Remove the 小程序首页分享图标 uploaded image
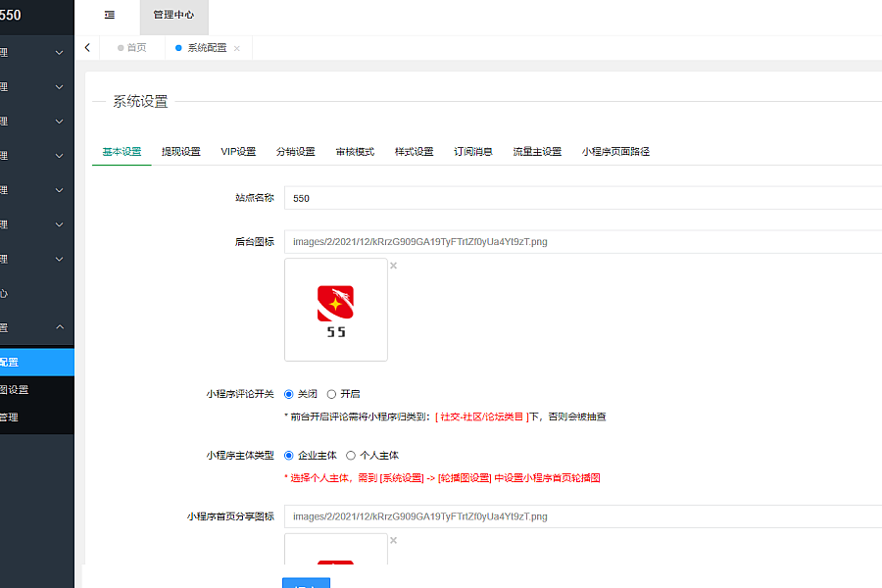Image resolution: width=882 pixels, height=588 pixels. (x=394, y=540)
